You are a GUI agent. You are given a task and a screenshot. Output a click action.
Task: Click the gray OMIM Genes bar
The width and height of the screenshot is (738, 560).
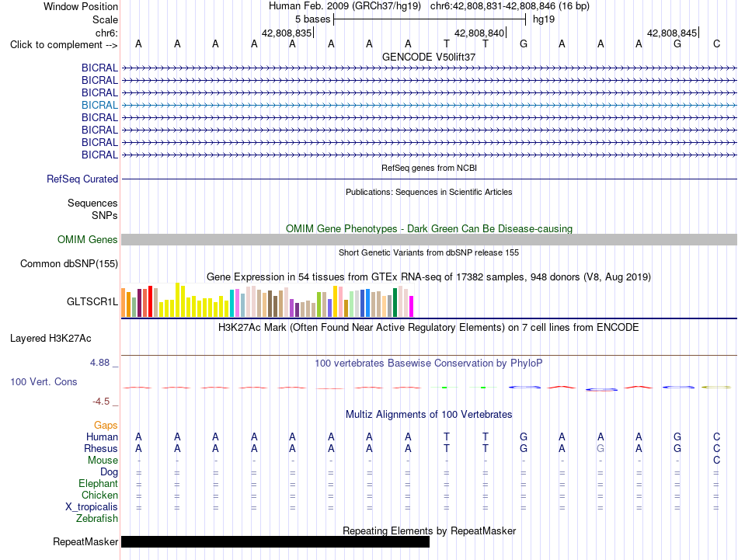click(x=429, y=239)
